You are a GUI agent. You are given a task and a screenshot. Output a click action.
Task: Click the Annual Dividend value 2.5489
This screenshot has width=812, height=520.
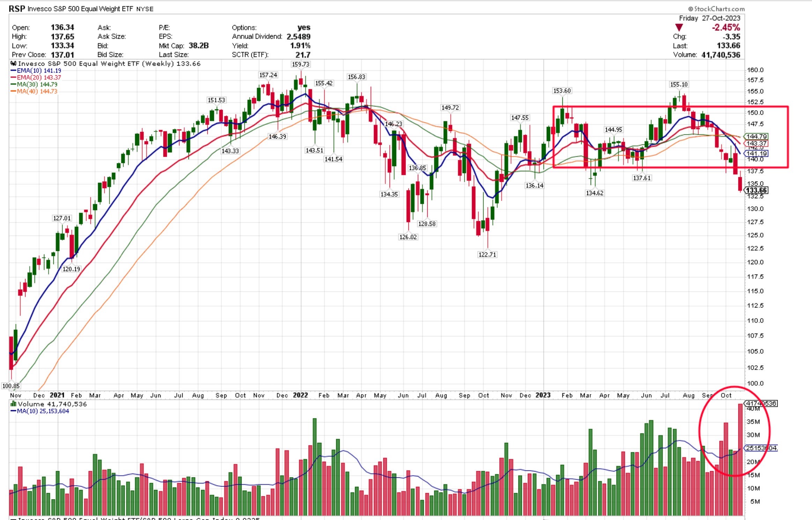[x=298, y=37]
